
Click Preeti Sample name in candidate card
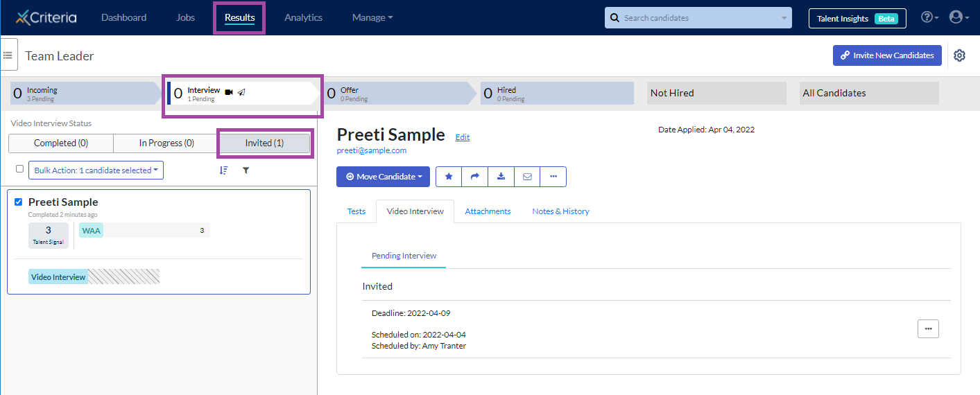63,202
